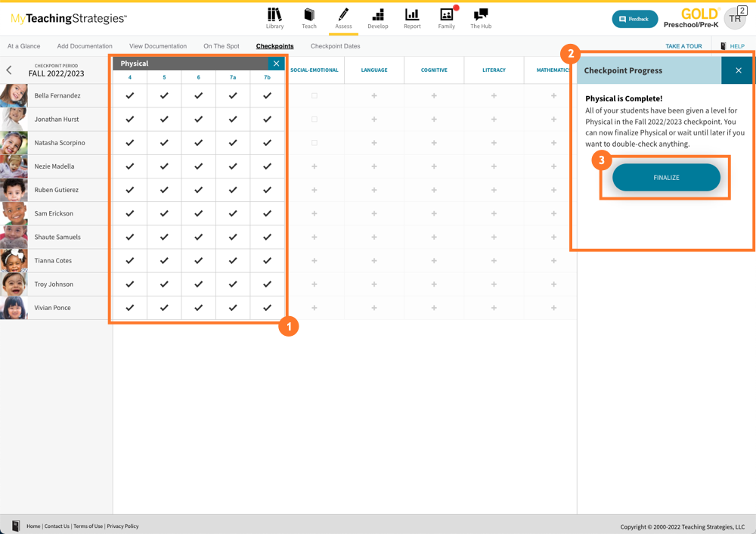Select the Assess pencil icon

tap(343, 15)
